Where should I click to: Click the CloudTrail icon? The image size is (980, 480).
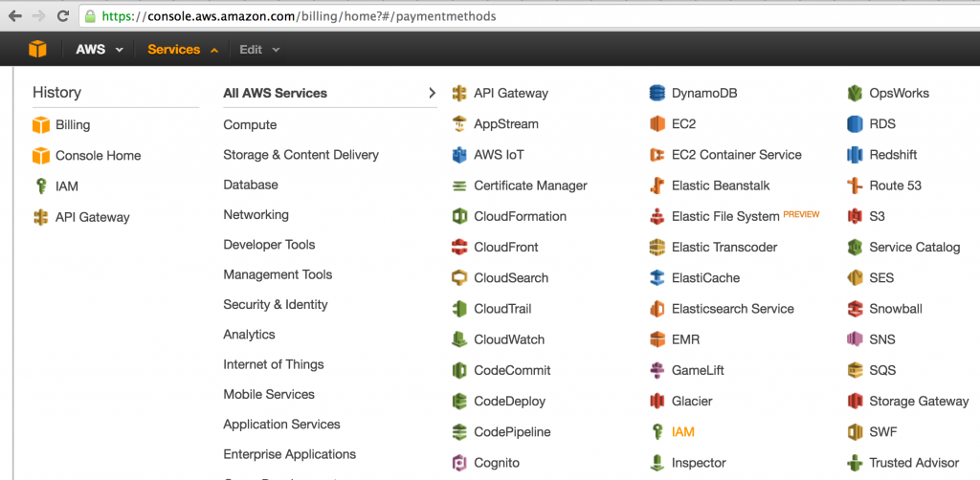459,309
